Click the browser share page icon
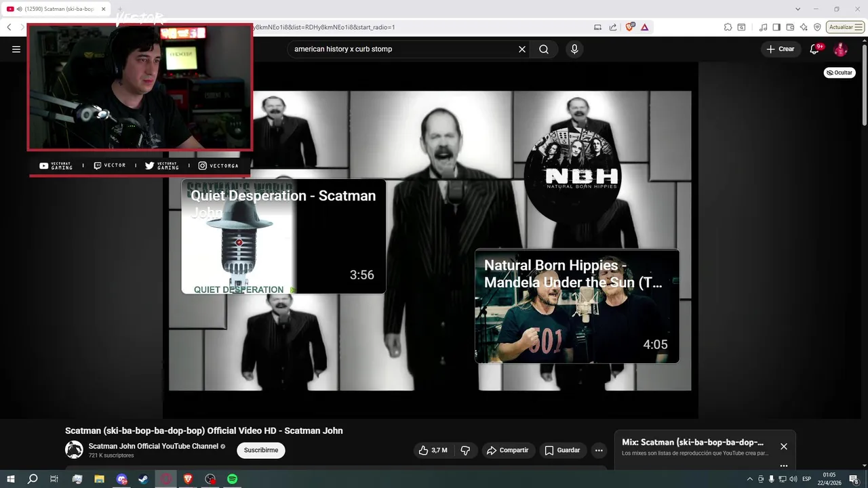Screen dimensions: 868x488 613,27
